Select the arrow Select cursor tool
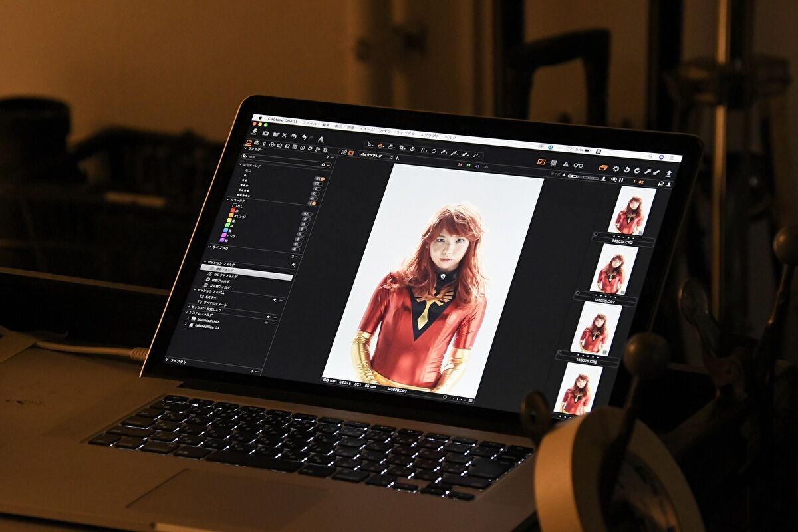 [370, 144]
